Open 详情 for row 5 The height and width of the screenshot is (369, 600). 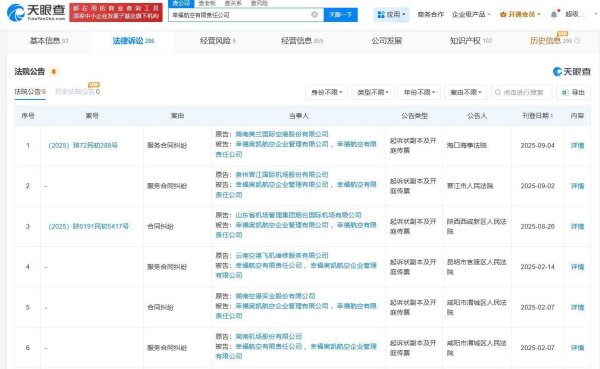(x=577, y=307)
